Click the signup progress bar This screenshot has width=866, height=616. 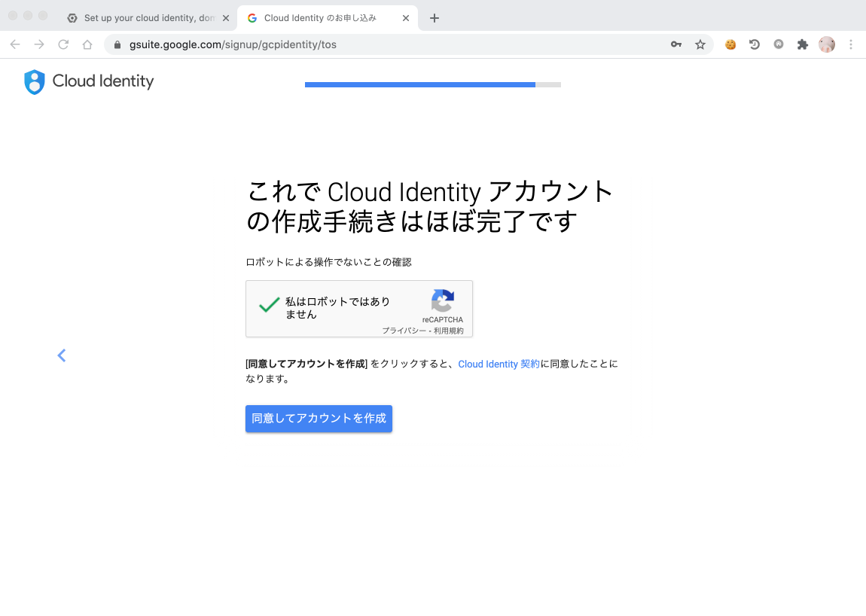click(x=433, y=84)
